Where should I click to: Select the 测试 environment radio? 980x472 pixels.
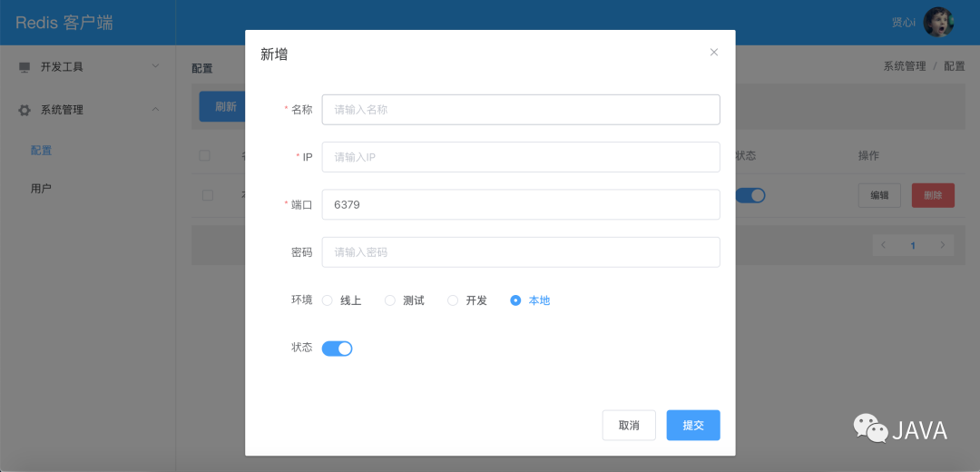coord(390,300)
